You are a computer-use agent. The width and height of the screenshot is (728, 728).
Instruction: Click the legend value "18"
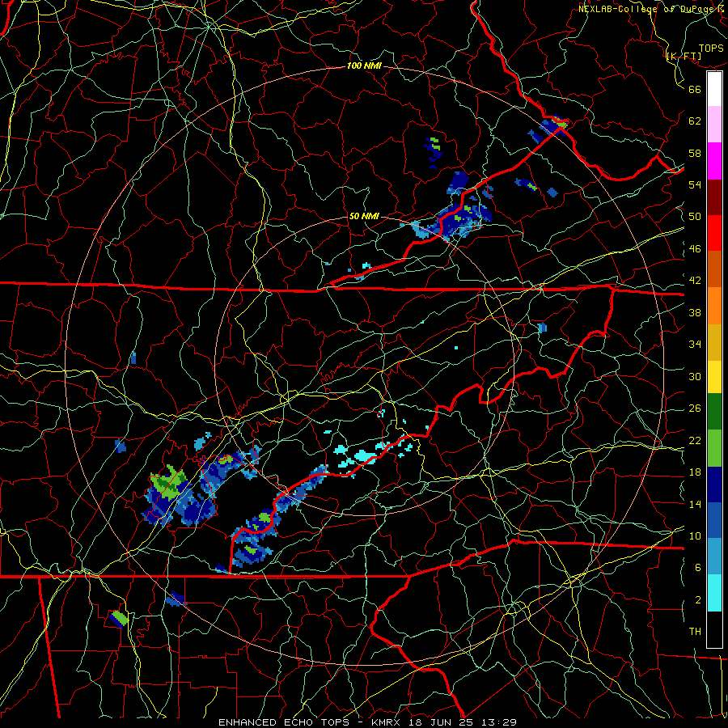695,472
